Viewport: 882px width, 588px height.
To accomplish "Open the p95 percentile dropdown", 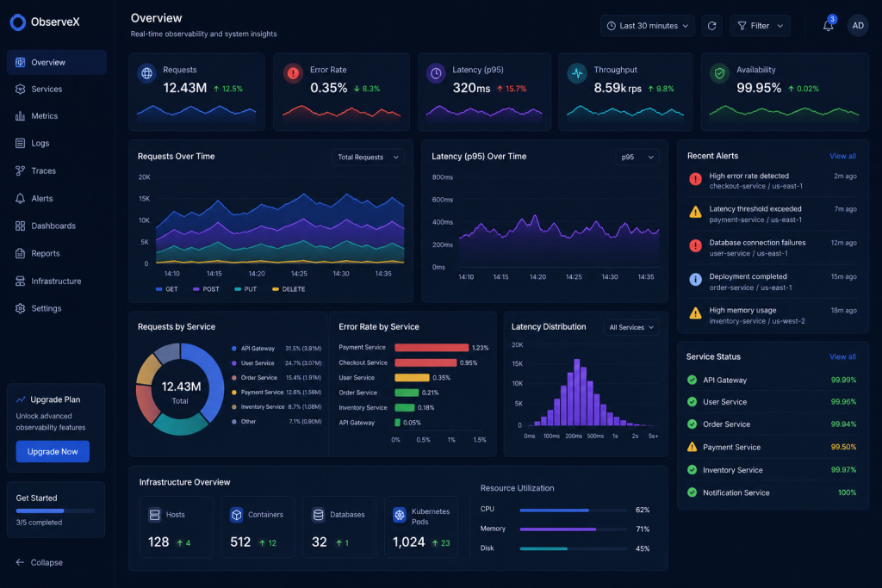I will tap(637, 158).
